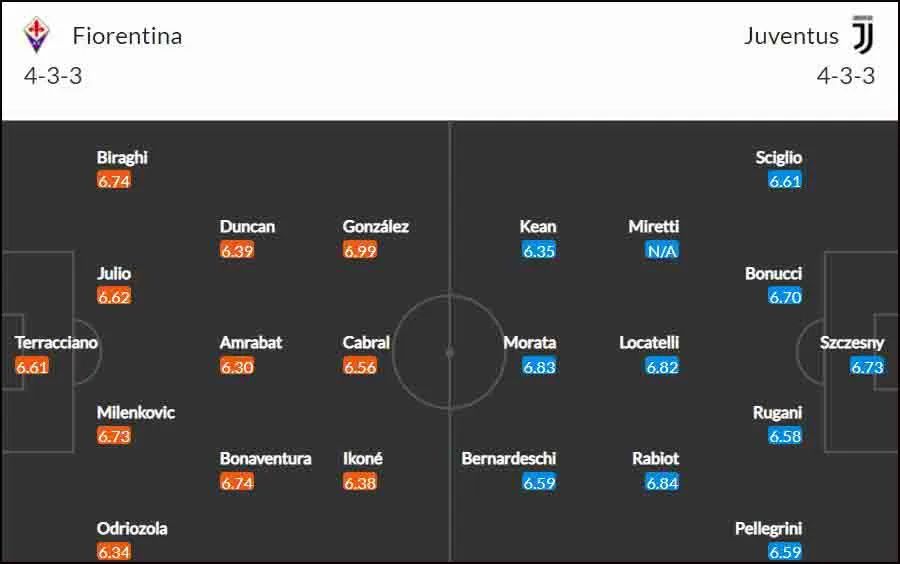Viewport: 900px width, 564px height.
Task: Click Bonucci's 6.70 rating badge
Action: click(785, 297)
